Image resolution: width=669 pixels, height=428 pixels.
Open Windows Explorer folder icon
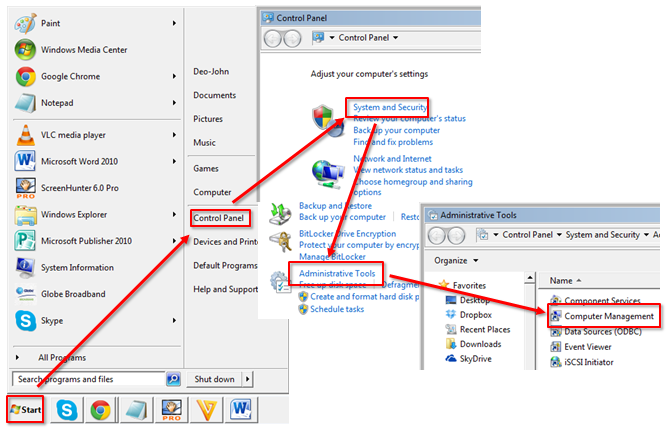[x=25, y=215]
